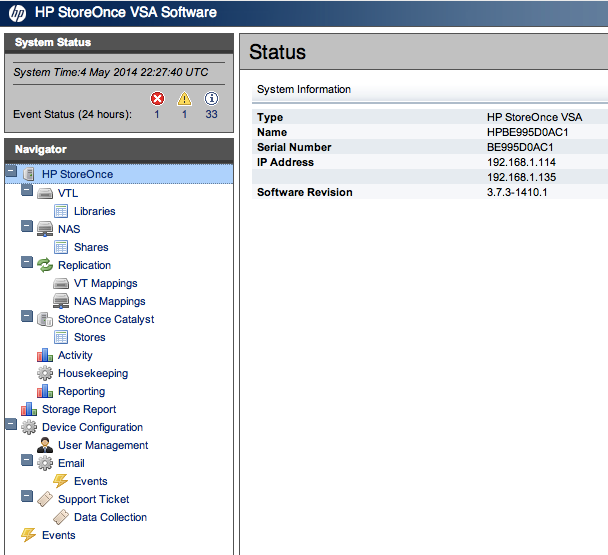Viewport: 608px width, 555px height.
Task: Collapse the HP StoreOnce root node
Action: pos(11,171)
